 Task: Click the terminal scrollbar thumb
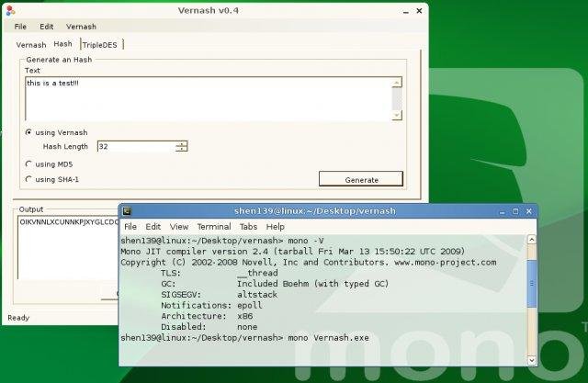click(531, 283)
